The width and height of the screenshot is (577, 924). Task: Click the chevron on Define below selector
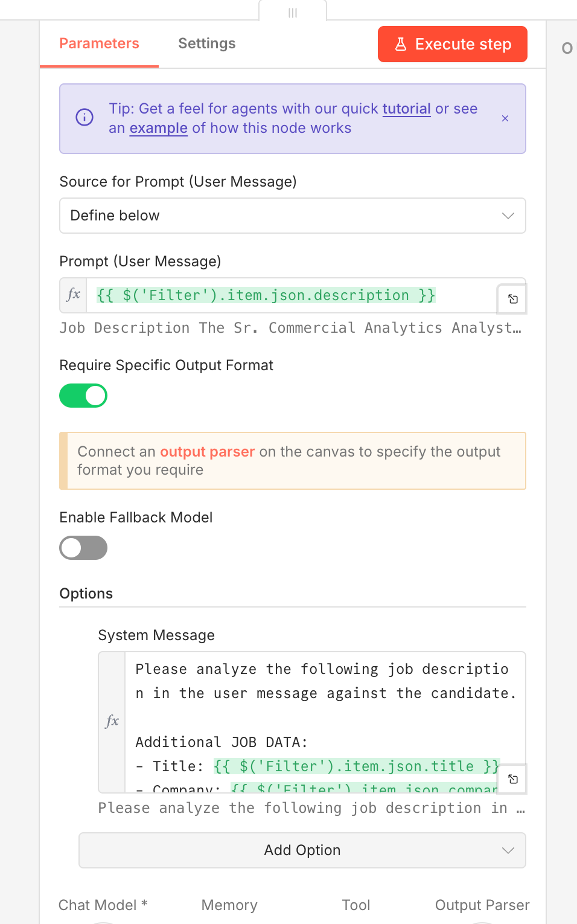click(x=508, y=216)
